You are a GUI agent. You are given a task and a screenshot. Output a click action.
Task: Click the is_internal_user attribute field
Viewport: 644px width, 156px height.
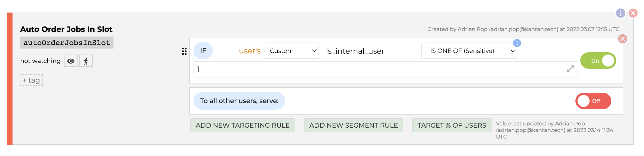pyautogui.click(x=372, y=51)
